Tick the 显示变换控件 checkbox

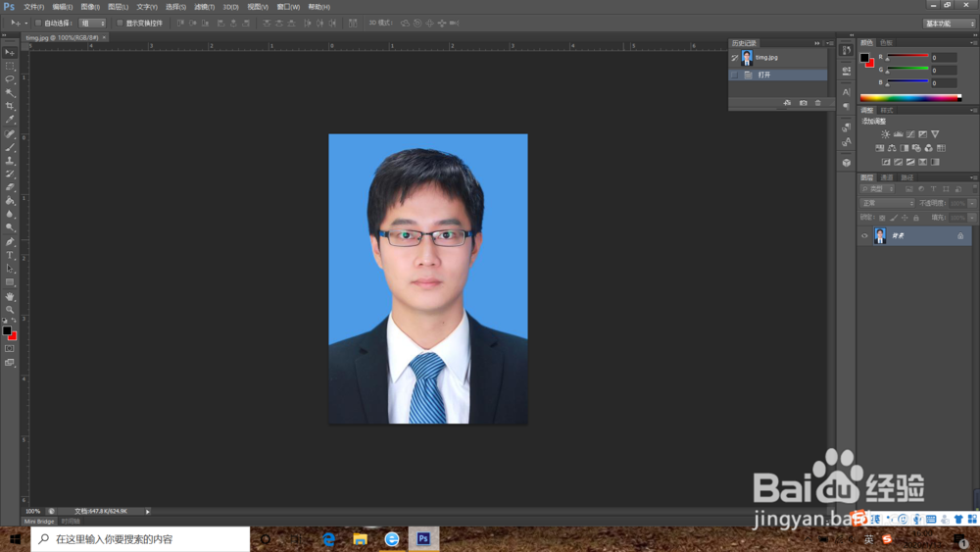click(121, 23)
